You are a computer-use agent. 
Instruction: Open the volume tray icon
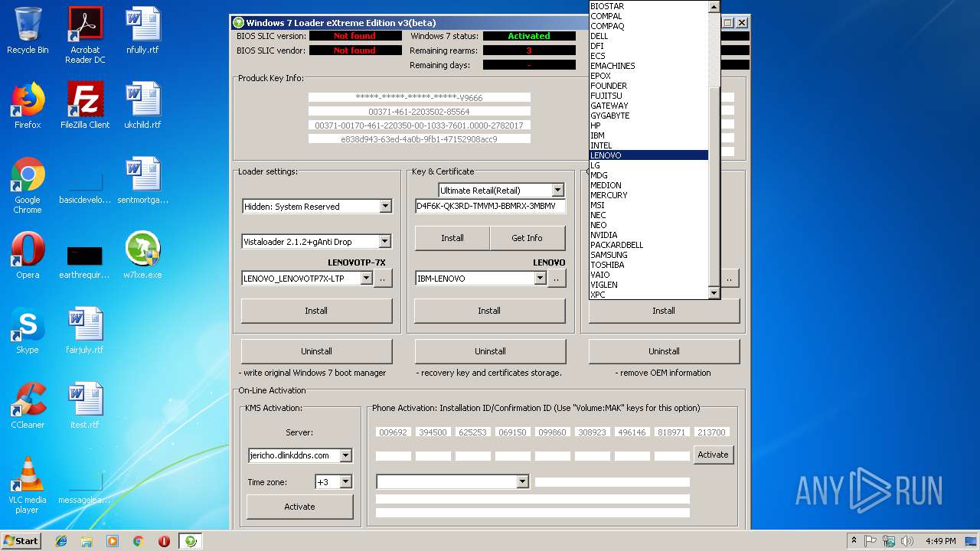[x=907, y=541]
